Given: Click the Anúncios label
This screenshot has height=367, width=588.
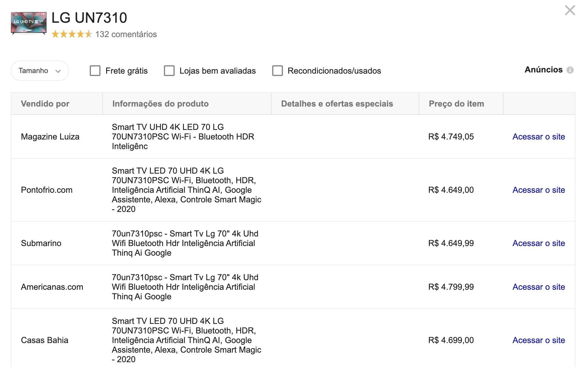Looking at the screenshot, I should 543,70.
